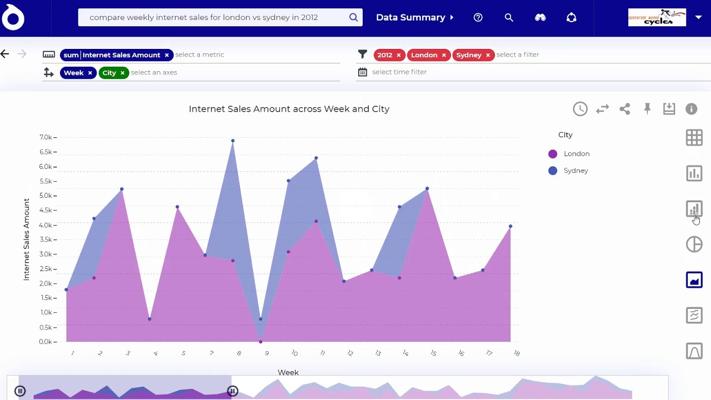This screenshot has height=400, width=711.
Task: Switch to table grid view icon
Action: pyautogui.click(x=694, y=137)
